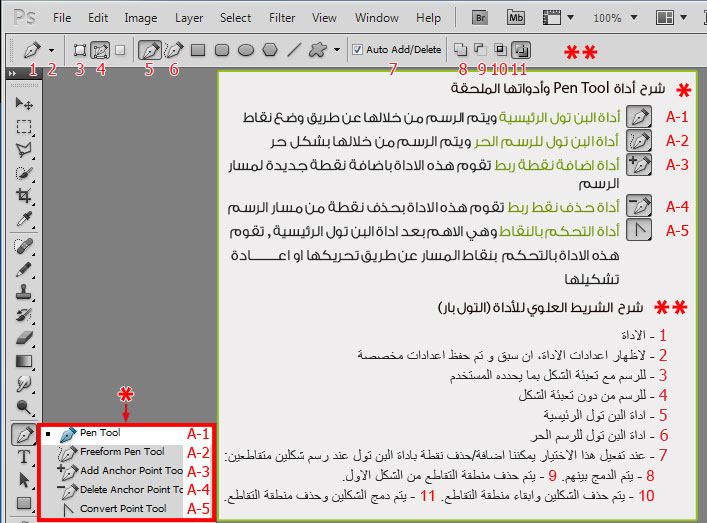Select the Quick Selection tool
Image resolution: width=707 pixels, height=523 pixels.
pos(24,174)
